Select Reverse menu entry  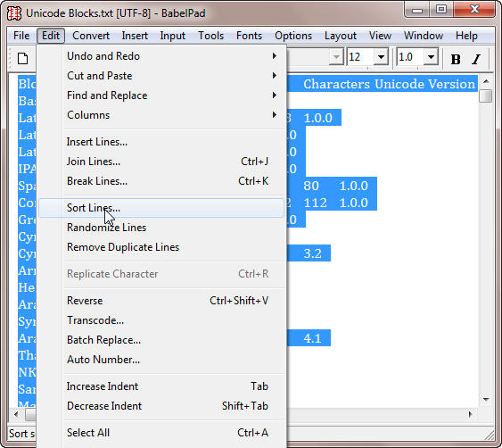coord(161,301)
